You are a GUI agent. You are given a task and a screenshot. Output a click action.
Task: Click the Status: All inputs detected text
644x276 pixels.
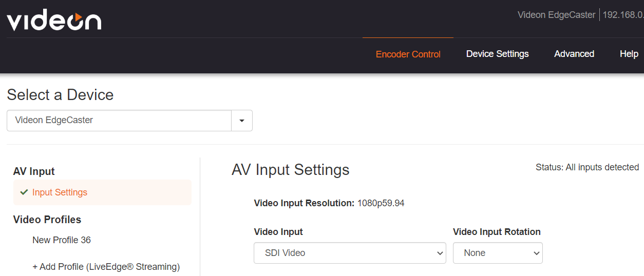(587, 167)
